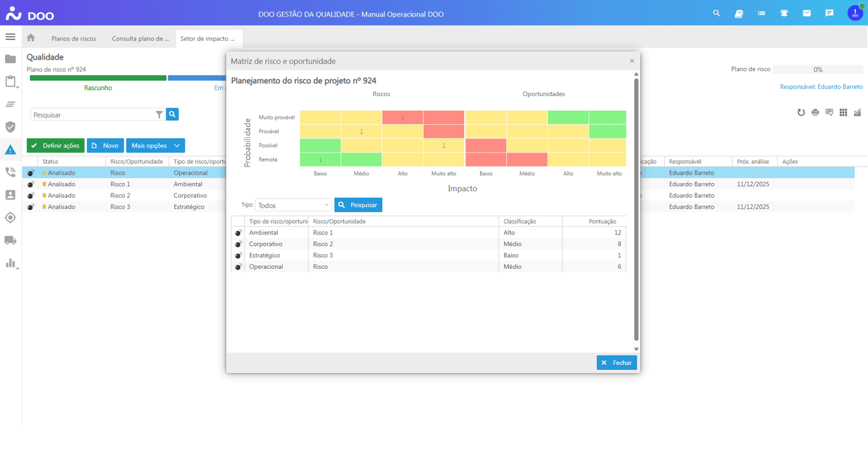Click the Pesquisar search input field
Viewport: 868px width, 464px height.
coord(93,115)
